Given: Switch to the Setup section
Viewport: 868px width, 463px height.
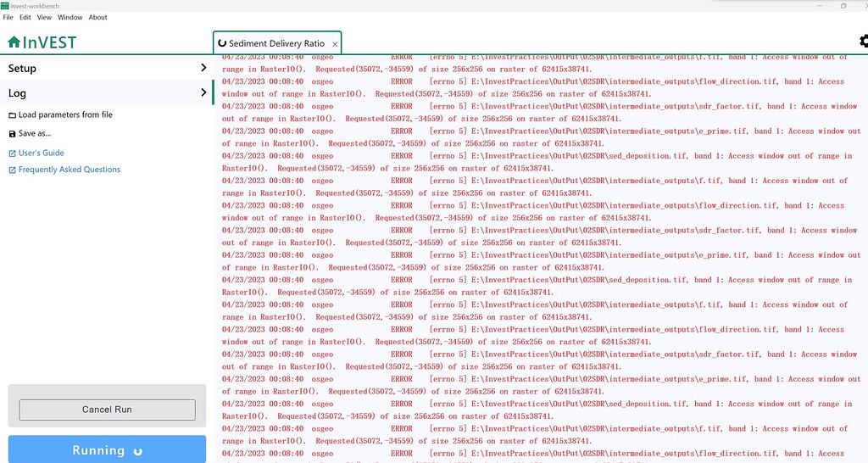Looking at the screenshot, I should (x=107, y=68).
